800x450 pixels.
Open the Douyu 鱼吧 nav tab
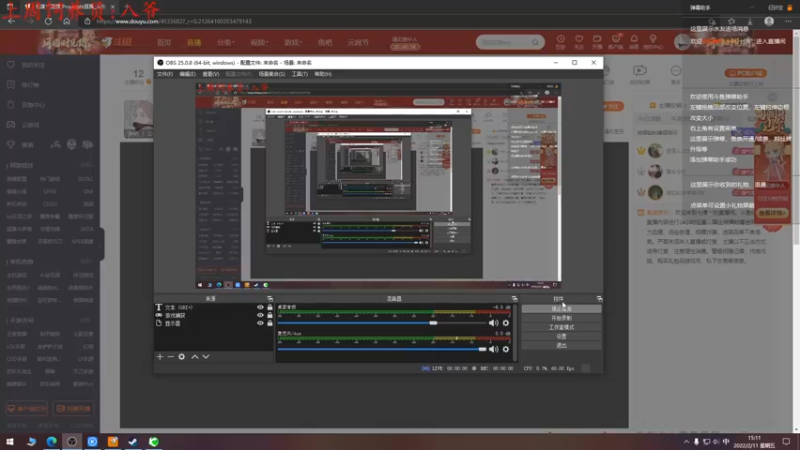[325, 42]
